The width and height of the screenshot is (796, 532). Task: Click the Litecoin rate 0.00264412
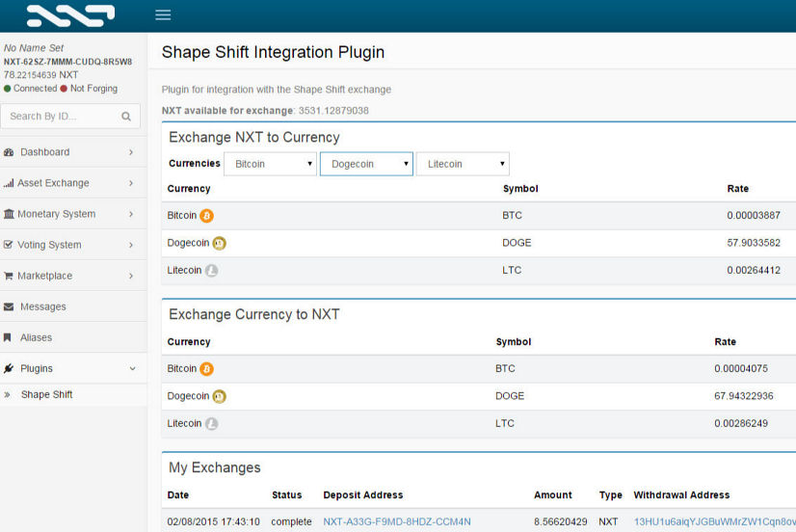(x=754, y=270)
